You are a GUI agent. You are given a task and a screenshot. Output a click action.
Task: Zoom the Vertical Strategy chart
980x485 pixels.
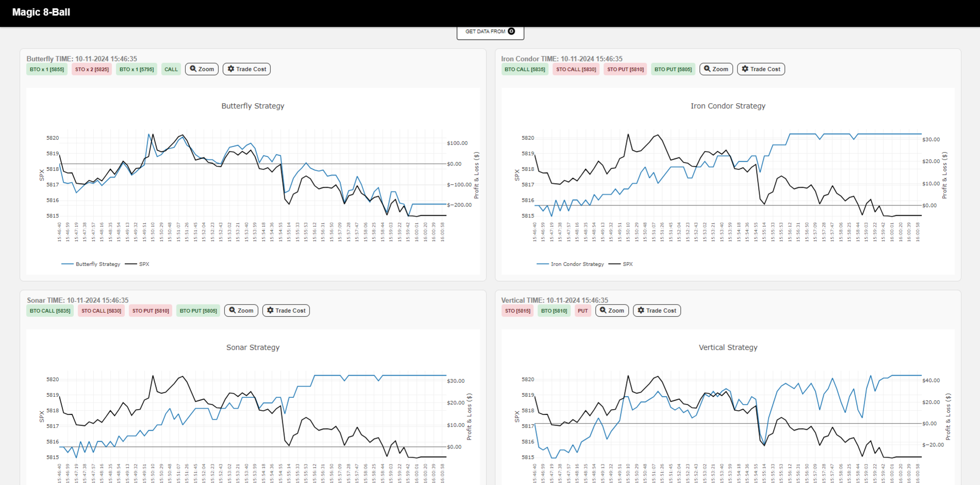pyautogui.click(x=612, y=311)
